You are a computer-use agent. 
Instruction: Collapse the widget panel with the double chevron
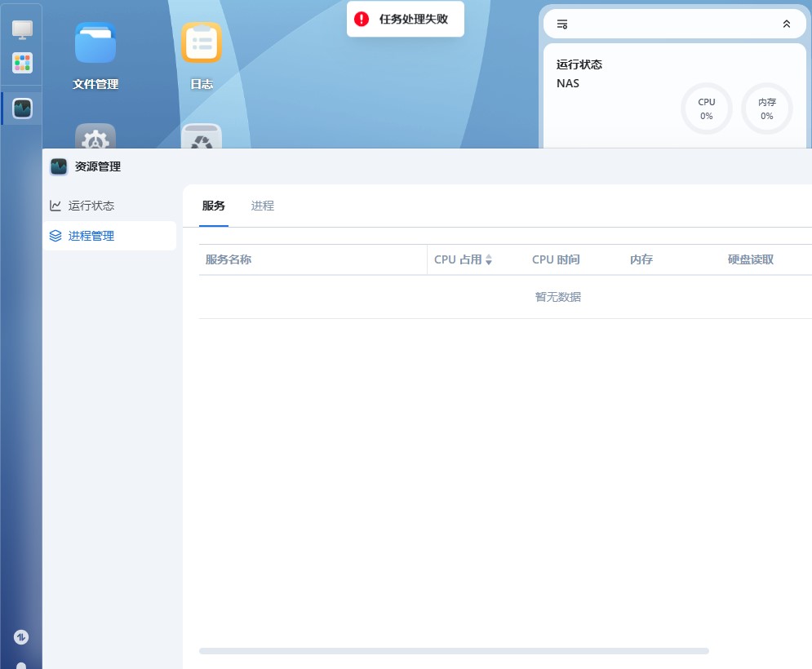coord(787,24)
